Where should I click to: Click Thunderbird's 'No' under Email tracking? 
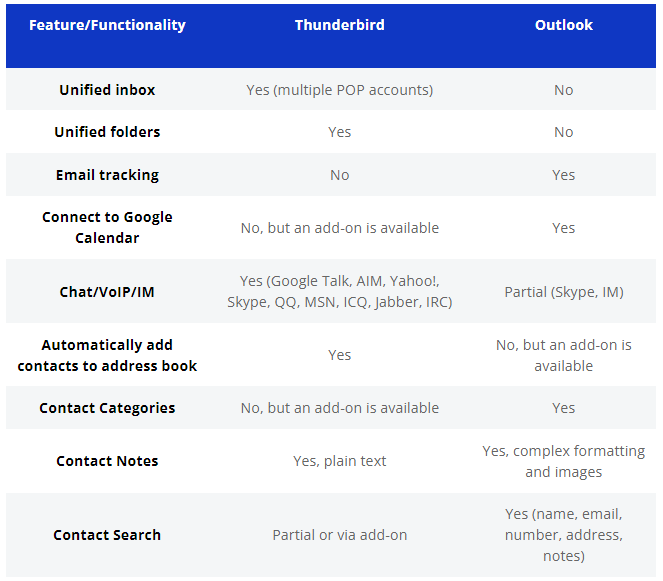click(340, 175)
